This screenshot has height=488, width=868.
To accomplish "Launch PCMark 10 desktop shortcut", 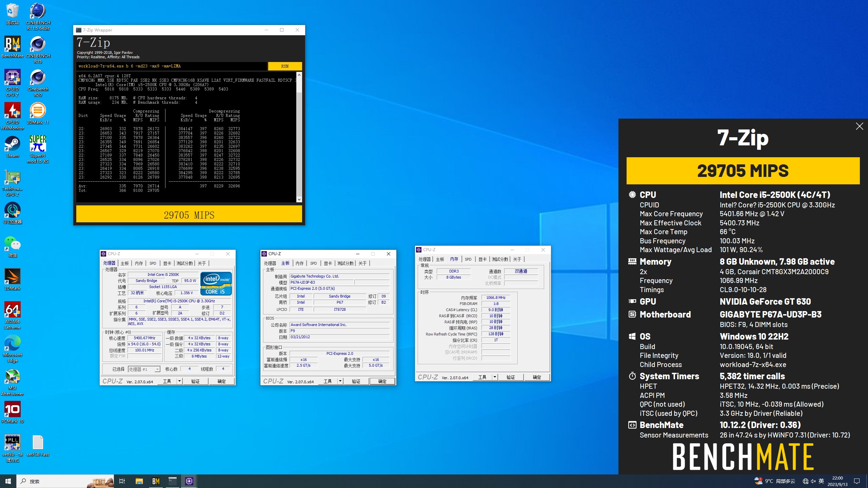I will [13, 412].
